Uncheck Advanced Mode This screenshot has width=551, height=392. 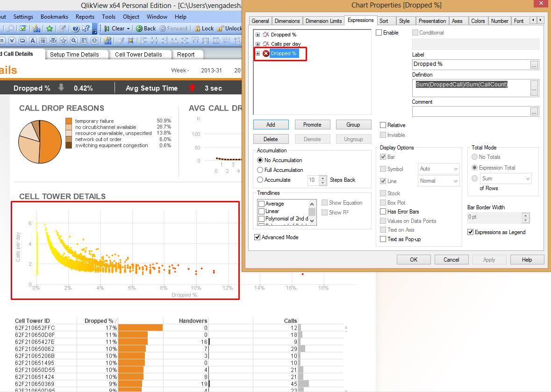(257, 237)
